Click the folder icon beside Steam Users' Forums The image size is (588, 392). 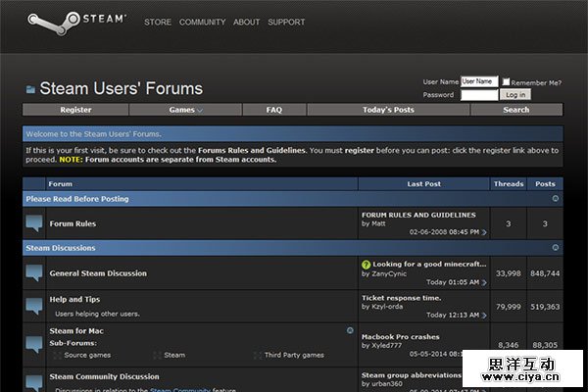pos(30,89)
